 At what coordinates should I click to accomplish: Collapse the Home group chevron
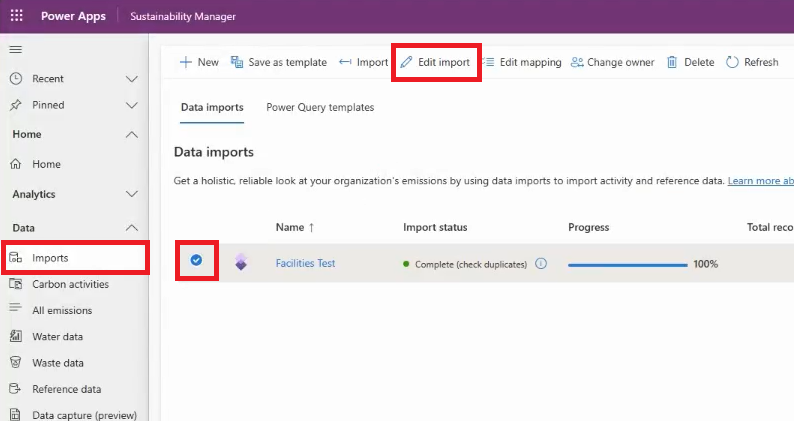(x=132, y=134)
